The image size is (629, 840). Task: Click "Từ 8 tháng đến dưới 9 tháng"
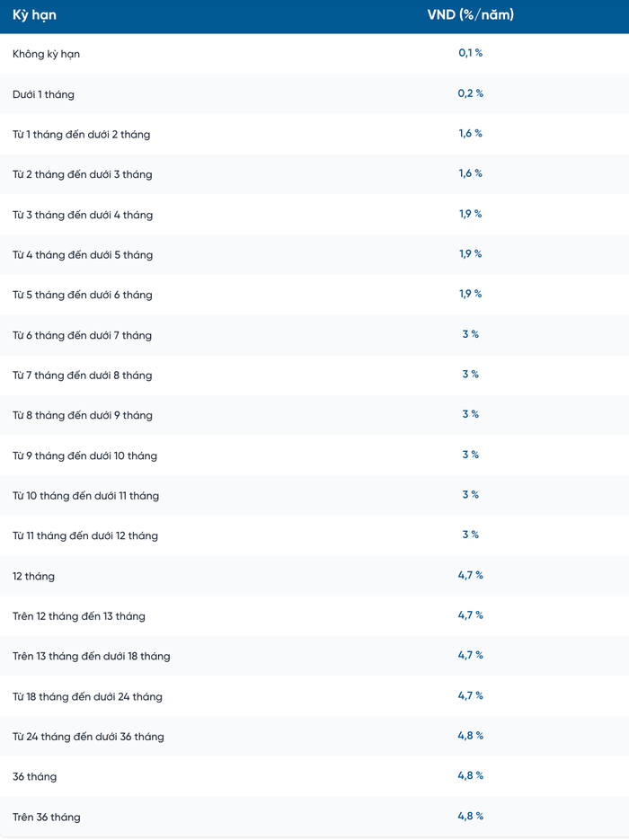(83, 415)
